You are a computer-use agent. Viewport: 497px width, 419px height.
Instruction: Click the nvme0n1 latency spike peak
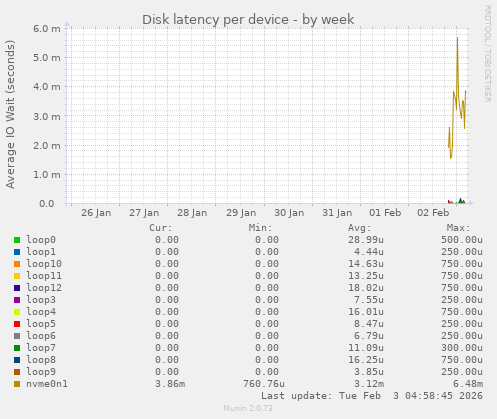pos(457,38)
